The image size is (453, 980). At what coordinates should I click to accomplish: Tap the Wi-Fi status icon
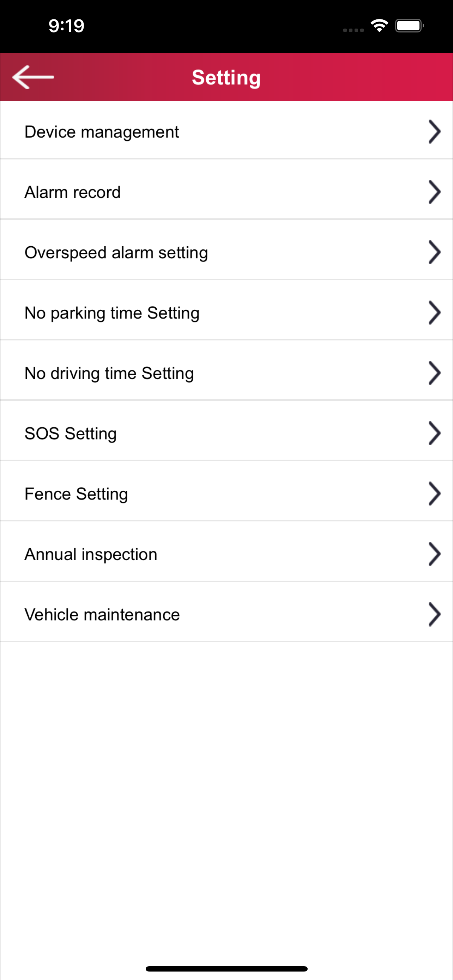(379, 25)
